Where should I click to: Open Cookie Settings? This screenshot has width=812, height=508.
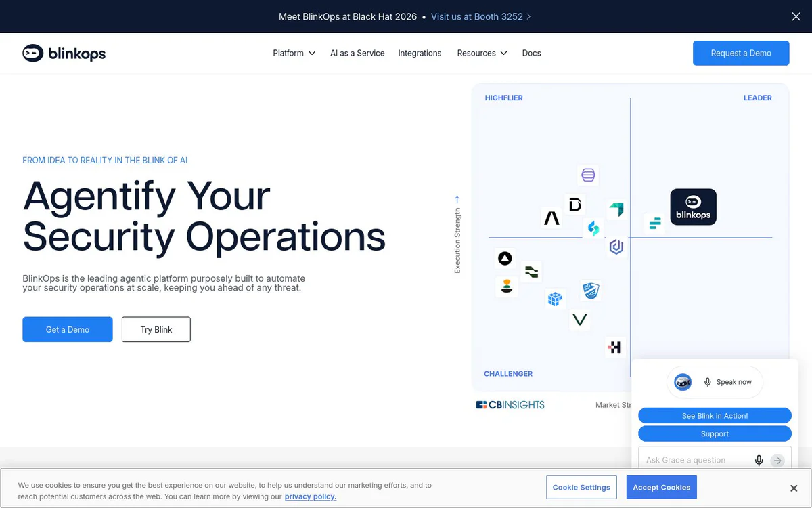[581, 487]
